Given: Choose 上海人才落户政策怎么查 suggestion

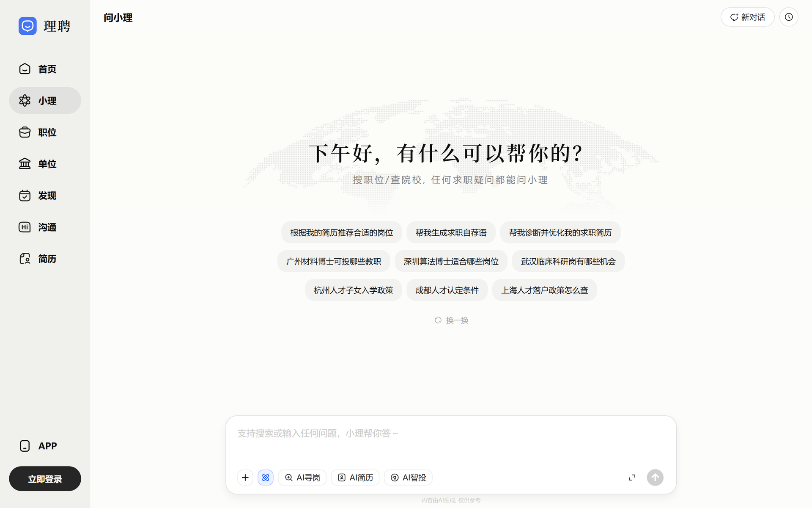Looking at the screenshot, I should pyautogui.click(x=545, y=290).
